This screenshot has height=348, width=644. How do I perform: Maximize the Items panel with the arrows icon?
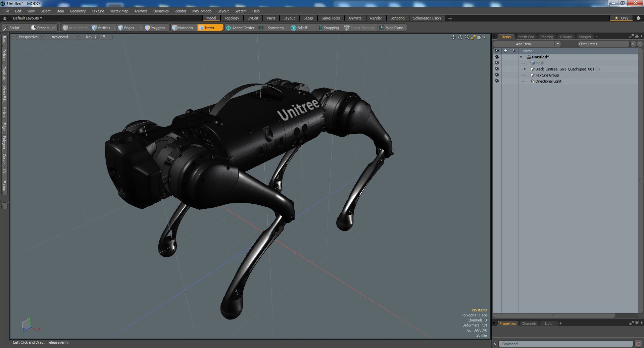[631, 36]
